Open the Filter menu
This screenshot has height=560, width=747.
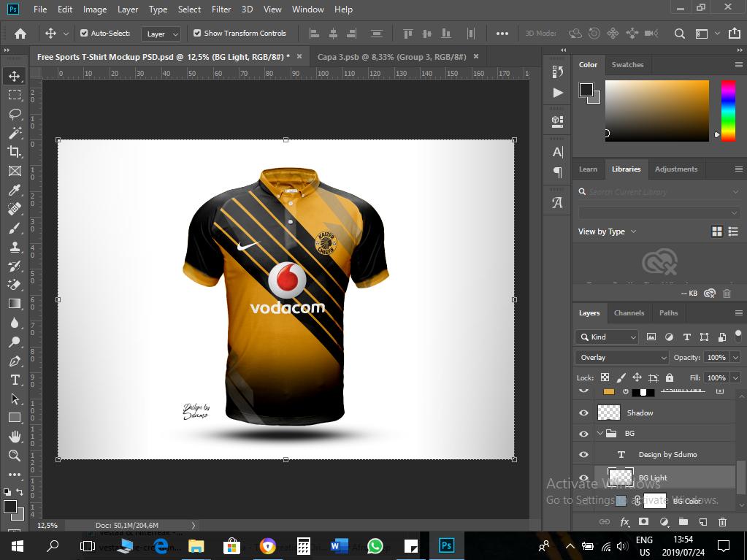coord(221,9)
